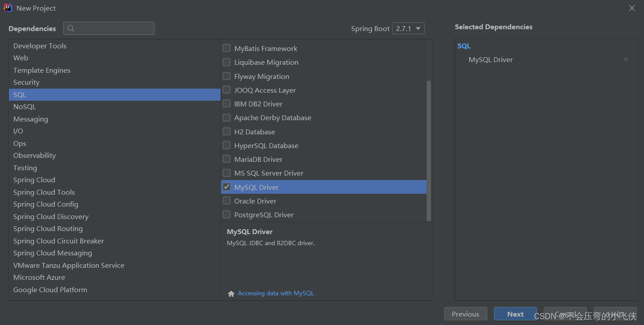Click the SQL group under Selected Dependencies
This screenshot has width=644, height=325.
click(464, 46)
